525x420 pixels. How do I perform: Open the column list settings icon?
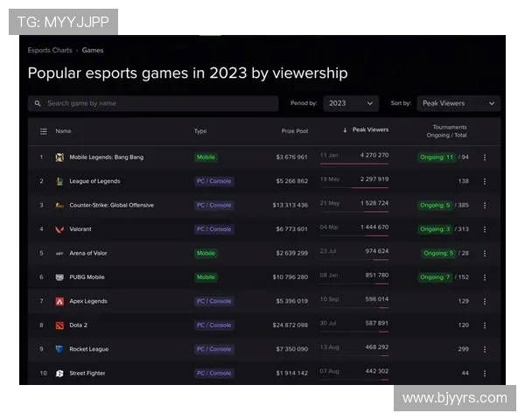[x=43, y=131]
